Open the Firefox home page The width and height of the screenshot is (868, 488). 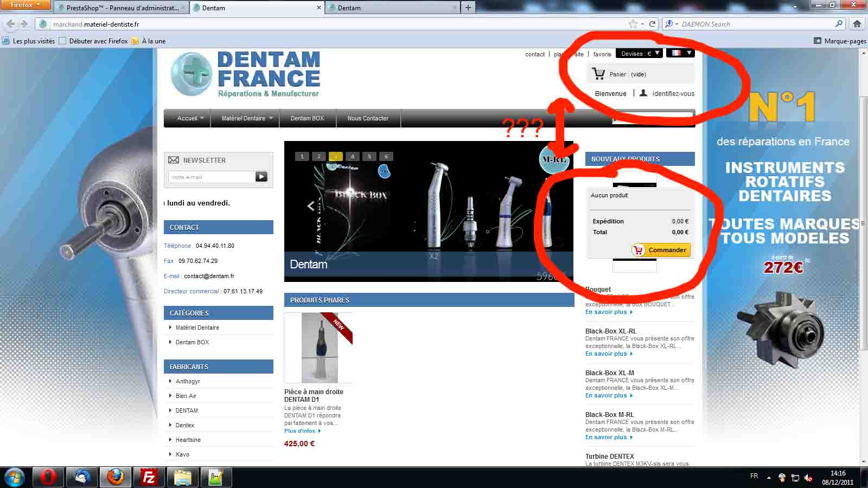pos(857,24)
